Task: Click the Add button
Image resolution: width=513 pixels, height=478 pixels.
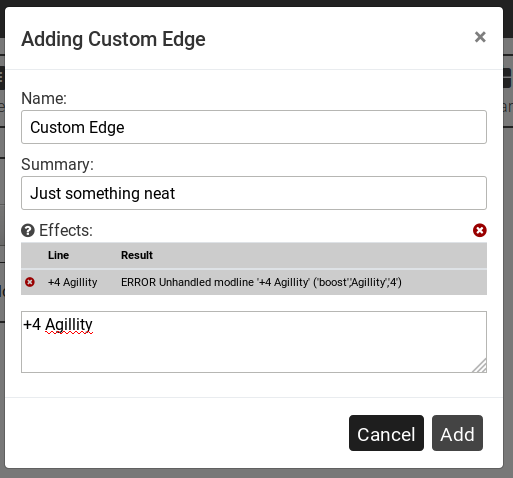Action: [x=457, y=433]
